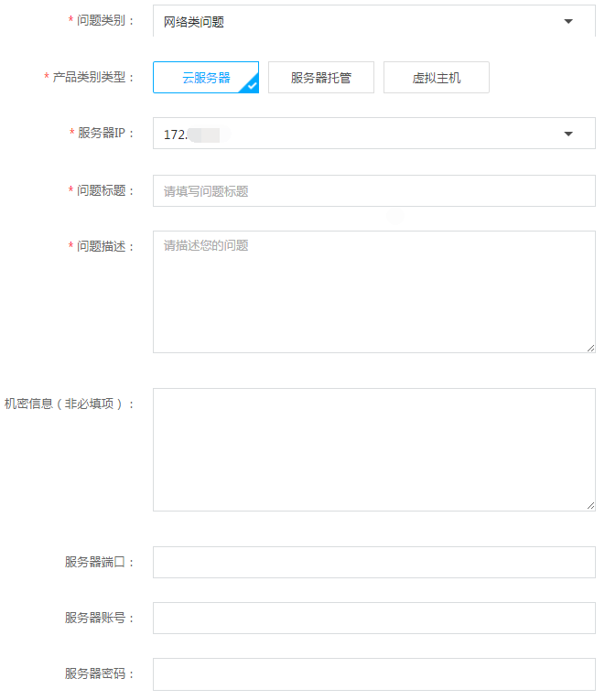The image size is (605, 700).
Task: Click into the 机密信息 text area
Action: tap(374, 449)
